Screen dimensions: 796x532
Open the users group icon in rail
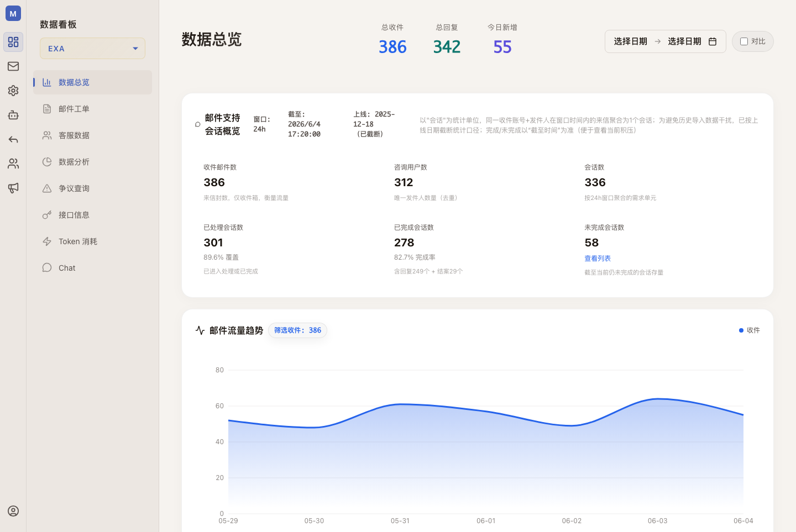click(x=13, y=164)
